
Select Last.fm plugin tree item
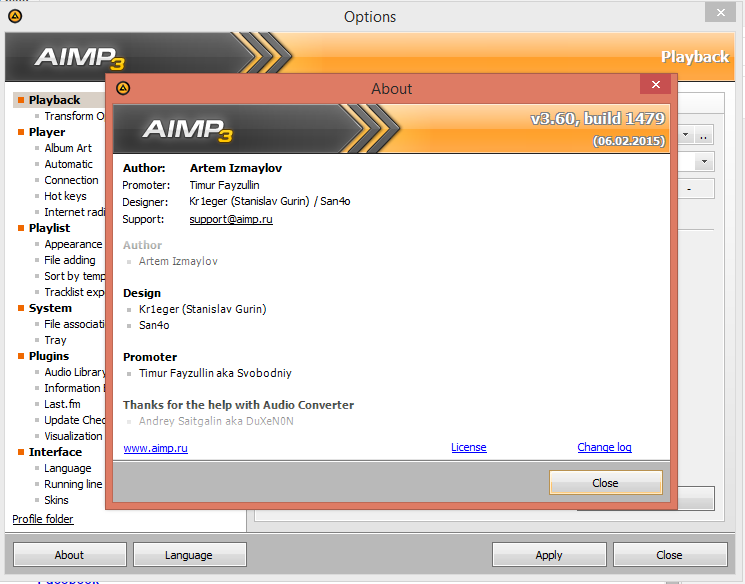click(62, 404)
